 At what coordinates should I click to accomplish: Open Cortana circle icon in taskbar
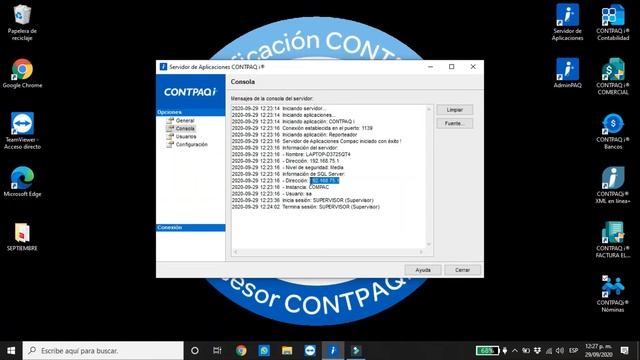coord(195,351)
